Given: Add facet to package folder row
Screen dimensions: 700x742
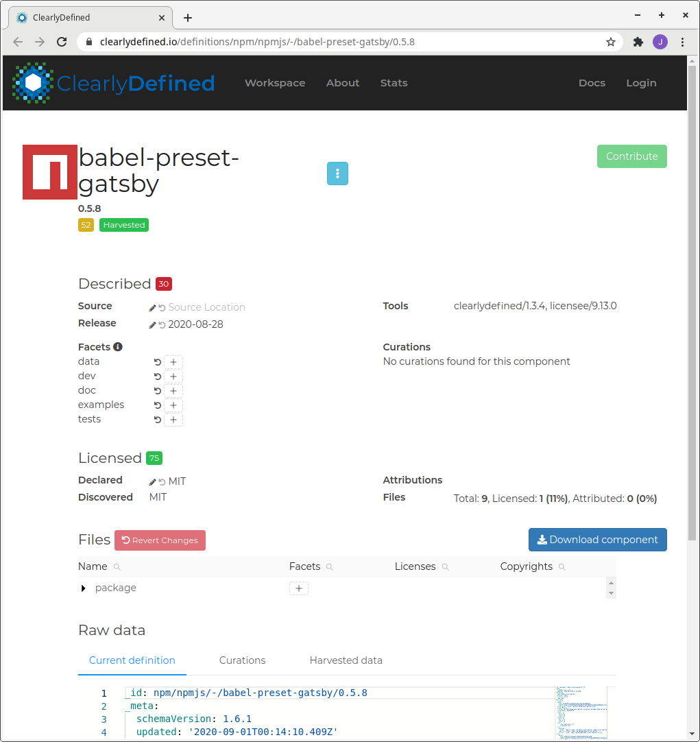Looking at the screenshot, I should click(x=299, y=588).
